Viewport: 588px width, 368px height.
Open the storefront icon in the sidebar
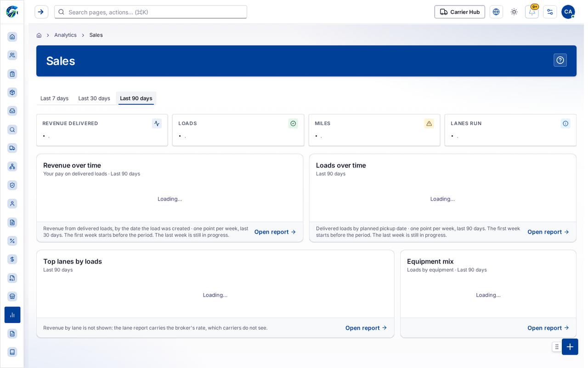12,296
